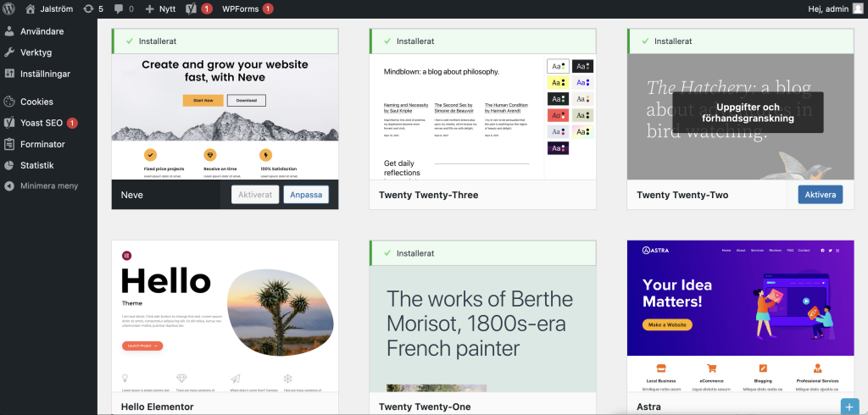Image resolution: width=868 pixels, height=415 pixels.
Task: Open the updates icon showing 5
Action: click(x=88, y=8)
